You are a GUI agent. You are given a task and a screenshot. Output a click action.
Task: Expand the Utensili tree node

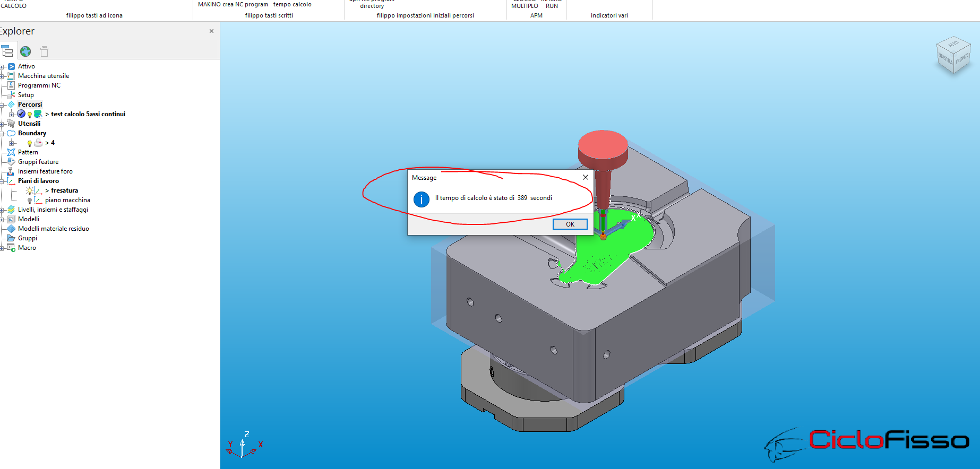2,124
